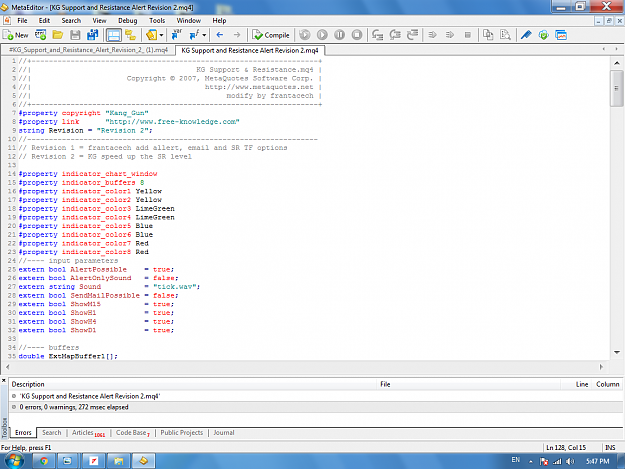Select KG Support and Resistance Alert Revision 2.mq4 tab
This screenshot has height=469, width=625.
[250, 50]
